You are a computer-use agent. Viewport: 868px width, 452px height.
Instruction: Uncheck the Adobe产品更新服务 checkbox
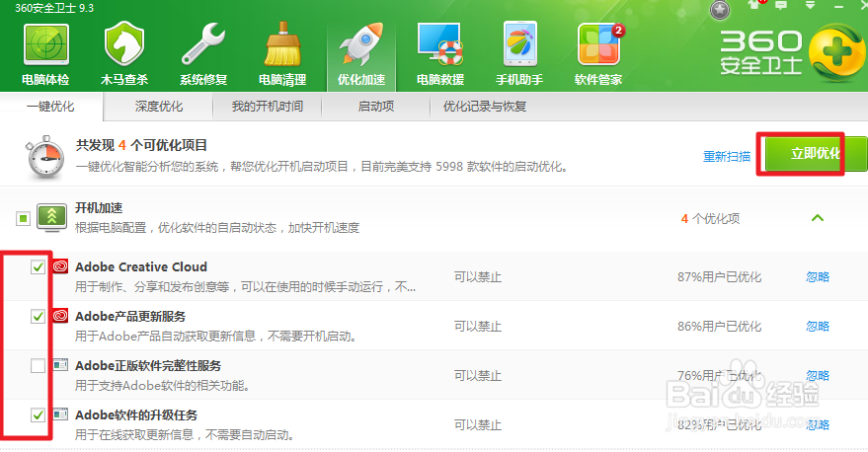tap(38, 317)
